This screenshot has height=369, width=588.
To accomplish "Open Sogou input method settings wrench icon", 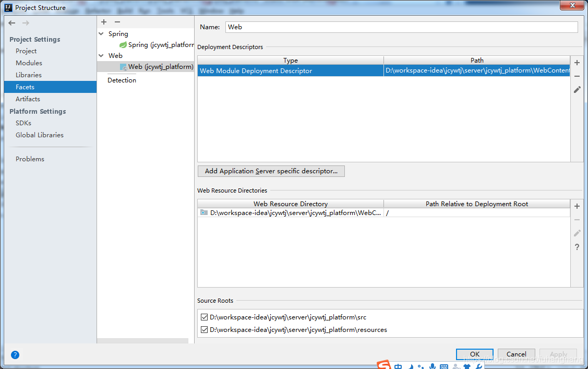I will click(x=479, y=366).
